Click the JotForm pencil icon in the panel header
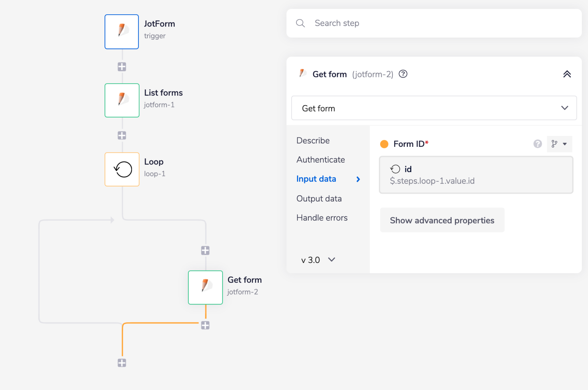This screenshot has width=588, height=390. 302,74
